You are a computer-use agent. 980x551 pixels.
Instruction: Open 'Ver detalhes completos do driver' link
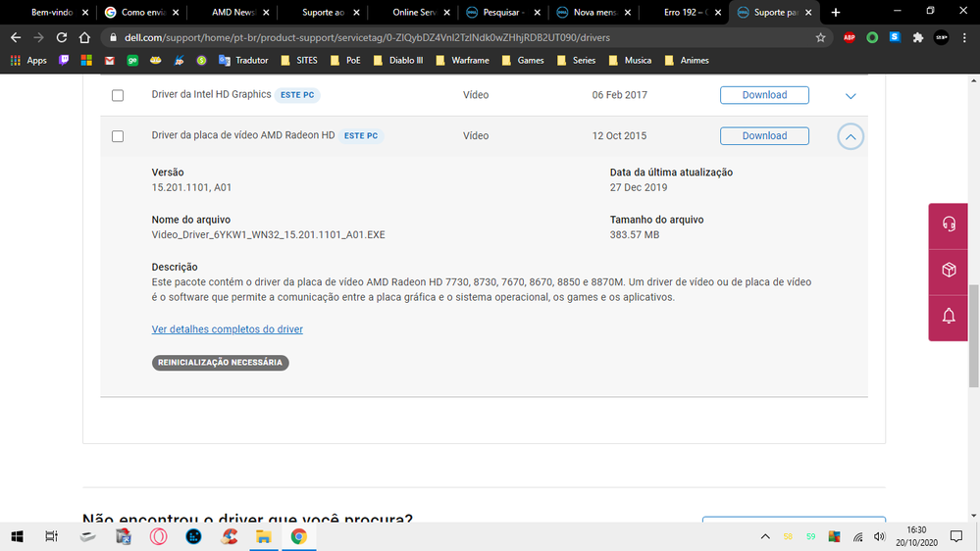pyautogui.click(x=227, y=329)
